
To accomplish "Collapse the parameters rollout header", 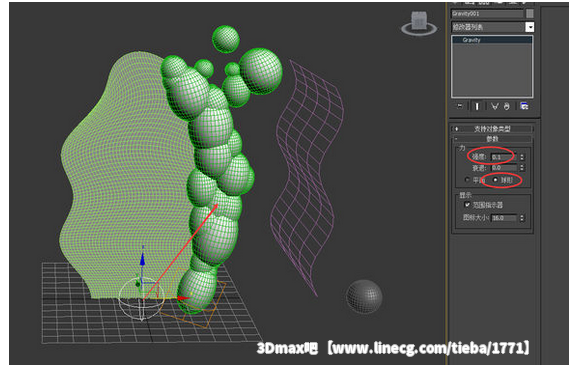I will pyautogui.click(x=492, y=139).
